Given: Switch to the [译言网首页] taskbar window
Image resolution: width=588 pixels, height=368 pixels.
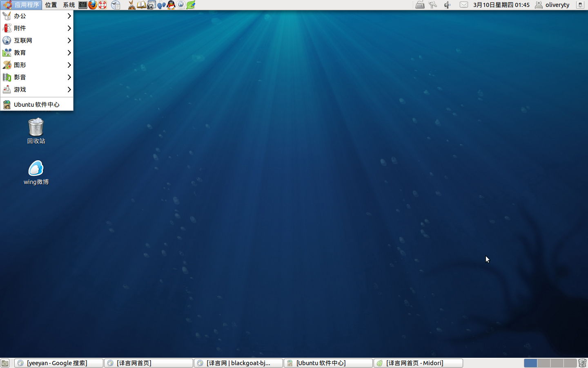Looking at the screenshot, I should pos(149,363).
